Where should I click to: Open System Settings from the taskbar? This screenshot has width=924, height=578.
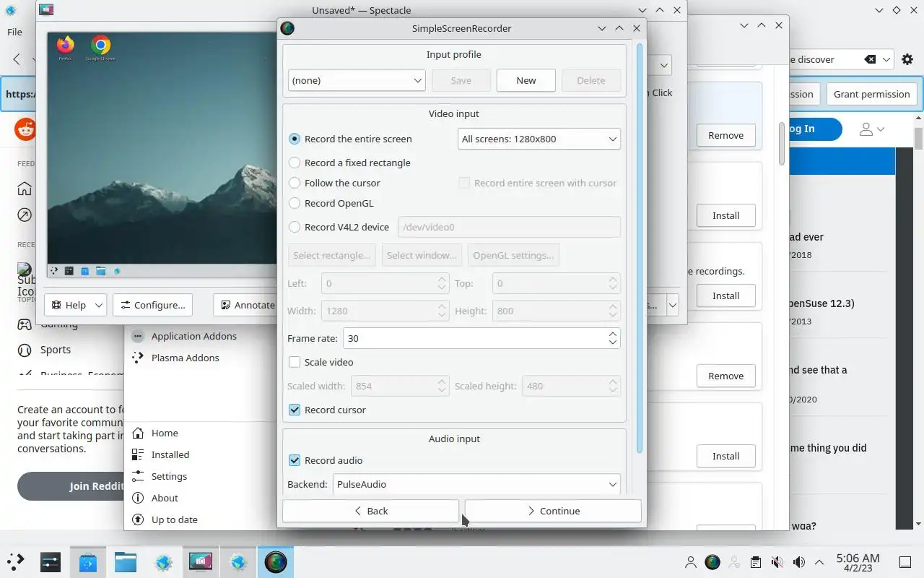(51, 561)
